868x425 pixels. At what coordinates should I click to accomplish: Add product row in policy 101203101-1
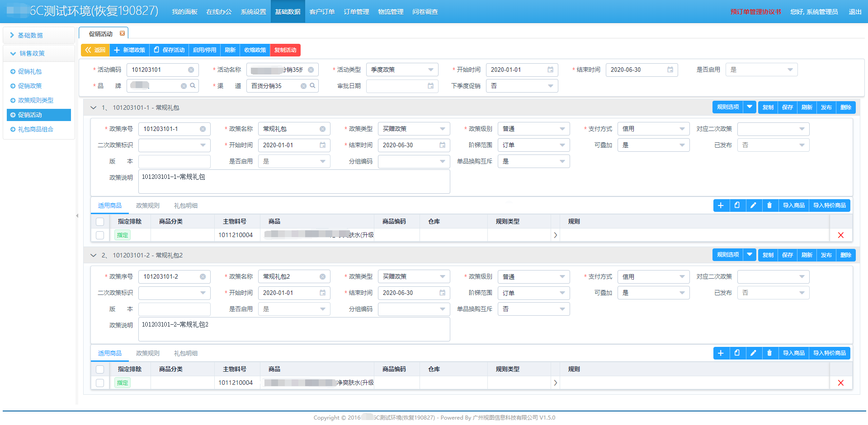click(x=721, y=205)
